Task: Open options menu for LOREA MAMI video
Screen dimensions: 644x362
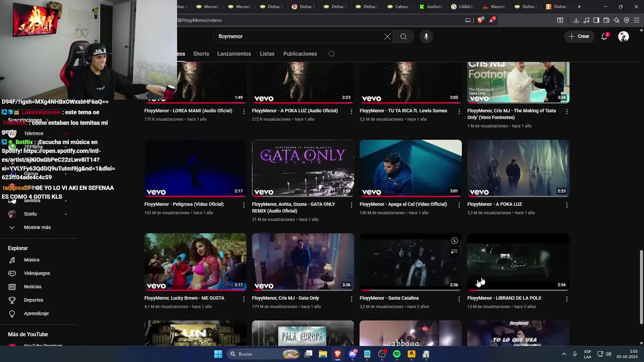Action: [x=244, y=112]
